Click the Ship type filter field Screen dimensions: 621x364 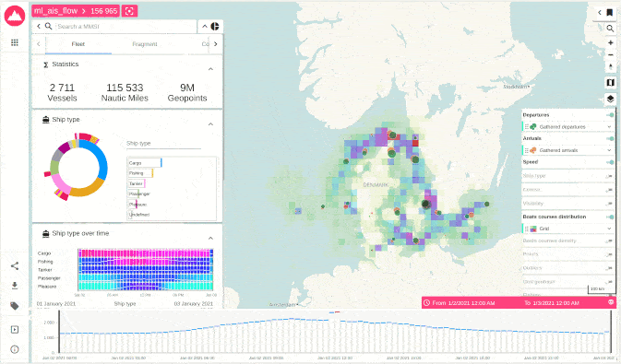[x=163, y=144]
